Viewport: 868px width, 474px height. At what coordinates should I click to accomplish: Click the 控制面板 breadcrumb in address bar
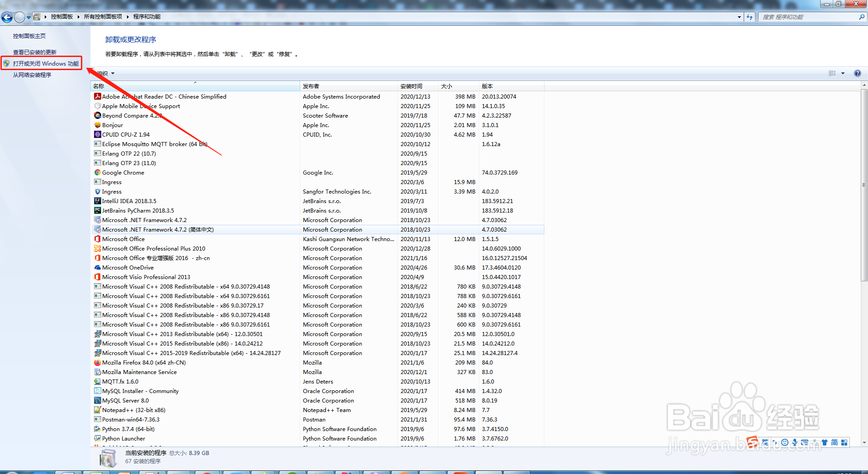pos(61,17)
